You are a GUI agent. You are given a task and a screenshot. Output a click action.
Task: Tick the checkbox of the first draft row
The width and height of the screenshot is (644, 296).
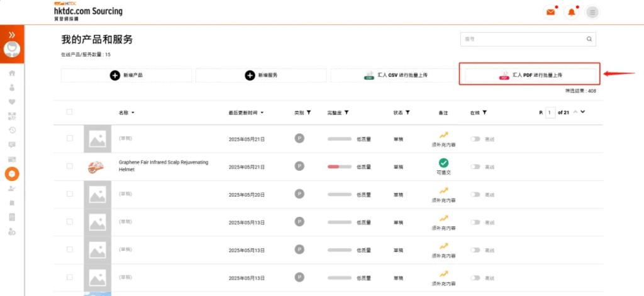click(x=69, y=138)
